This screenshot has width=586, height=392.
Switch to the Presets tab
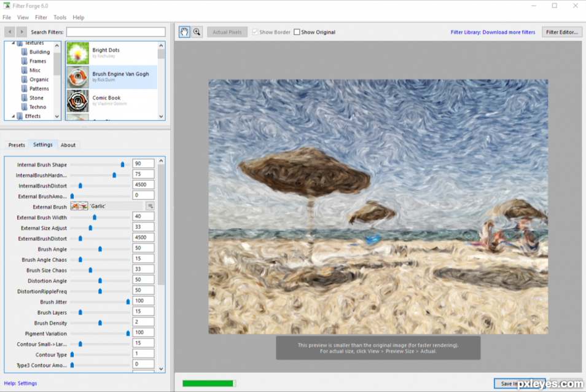(17, 145)
